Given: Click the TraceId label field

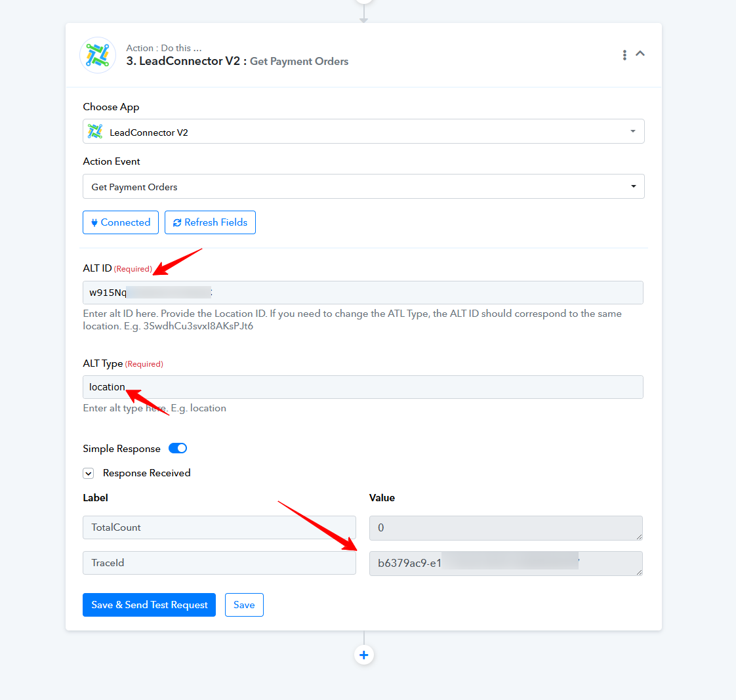Looking at the screenshot, I should [x=219, y=563].
